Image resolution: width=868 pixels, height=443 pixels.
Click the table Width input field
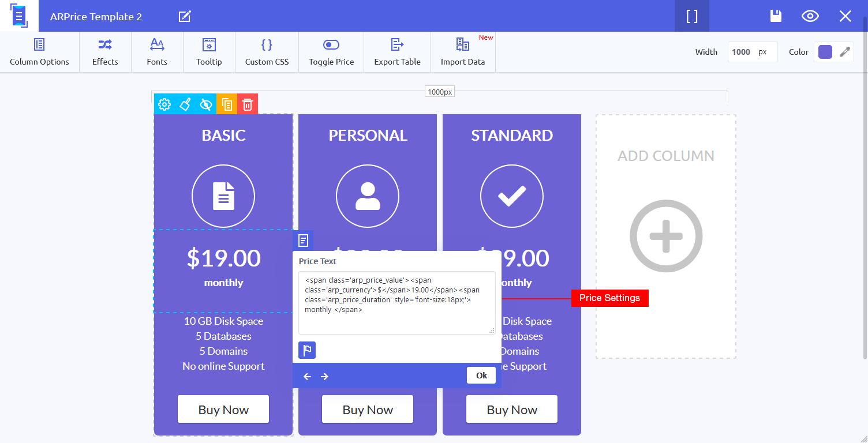(x=753, y=52)
